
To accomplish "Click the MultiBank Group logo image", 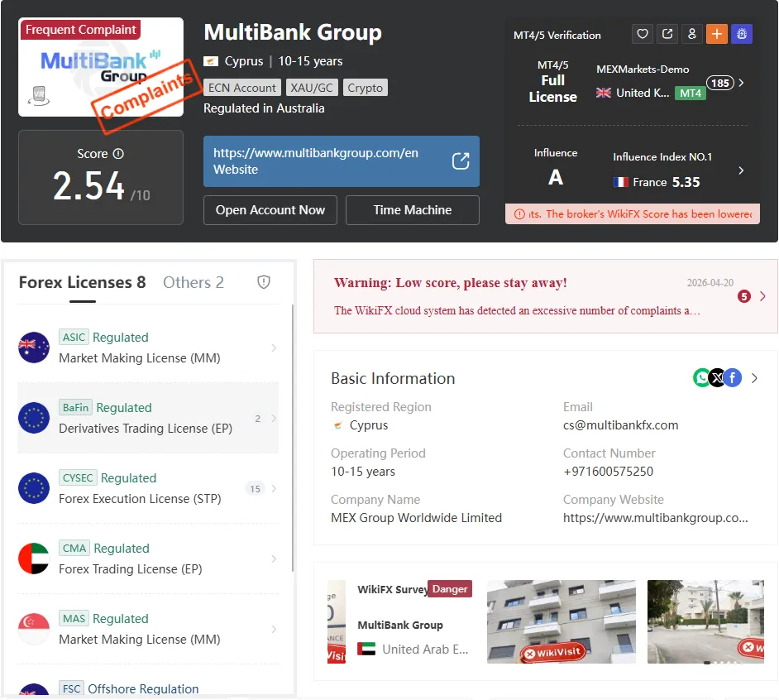I will coord(101,67).
